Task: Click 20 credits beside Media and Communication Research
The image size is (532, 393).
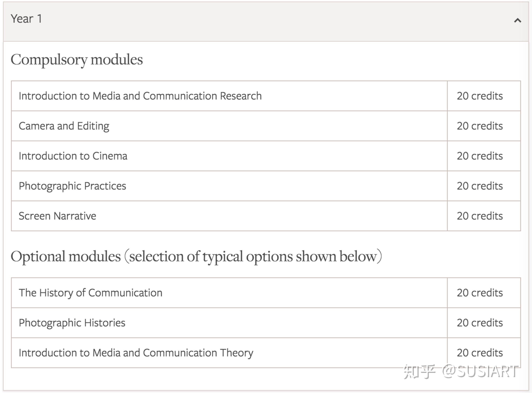Action: [x=480, y=96]
